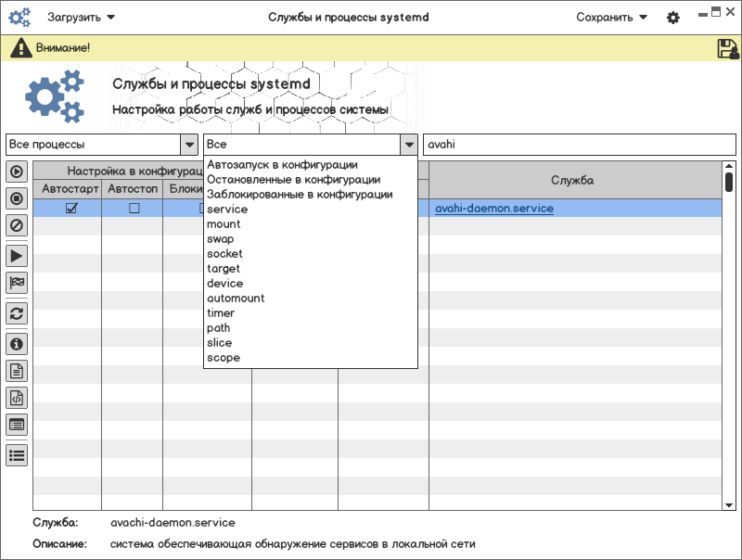Open the avahi-daemon.service link
Image resolution: width=742 pixels, height=560 pixels.
[x=494, y=209]
